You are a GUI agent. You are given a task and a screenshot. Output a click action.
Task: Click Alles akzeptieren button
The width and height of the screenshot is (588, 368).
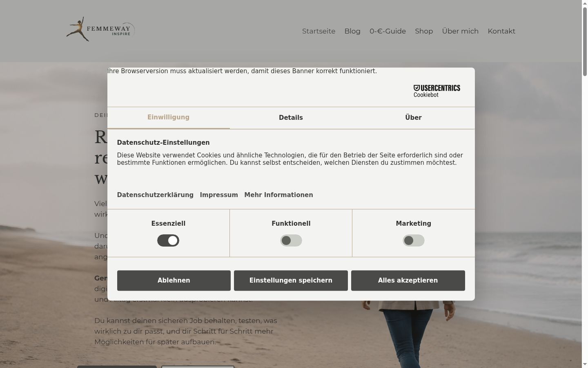coord(408,280)
